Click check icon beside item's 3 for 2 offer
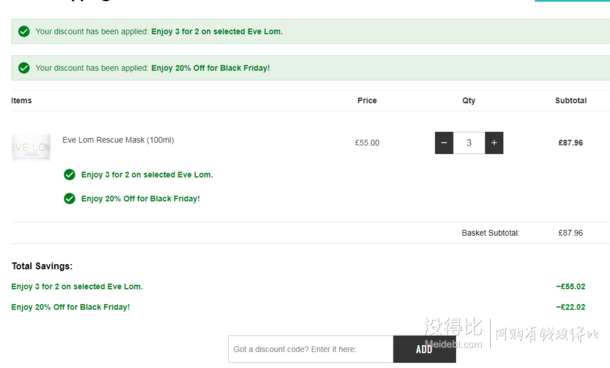The height and width of the screenshot is (368, 610). (x=69, y=175)
